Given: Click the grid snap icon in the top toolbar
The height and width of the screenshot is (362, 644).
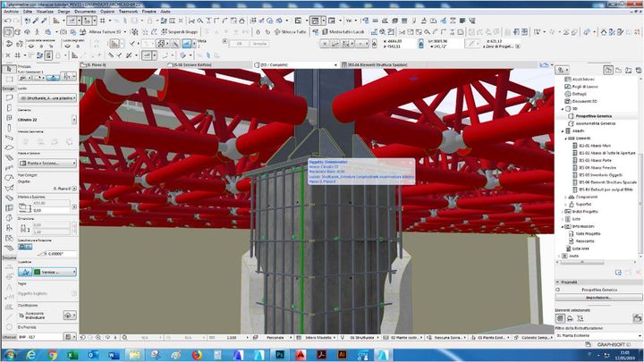Looking at the screenshot, I should (x=102, y=21).
